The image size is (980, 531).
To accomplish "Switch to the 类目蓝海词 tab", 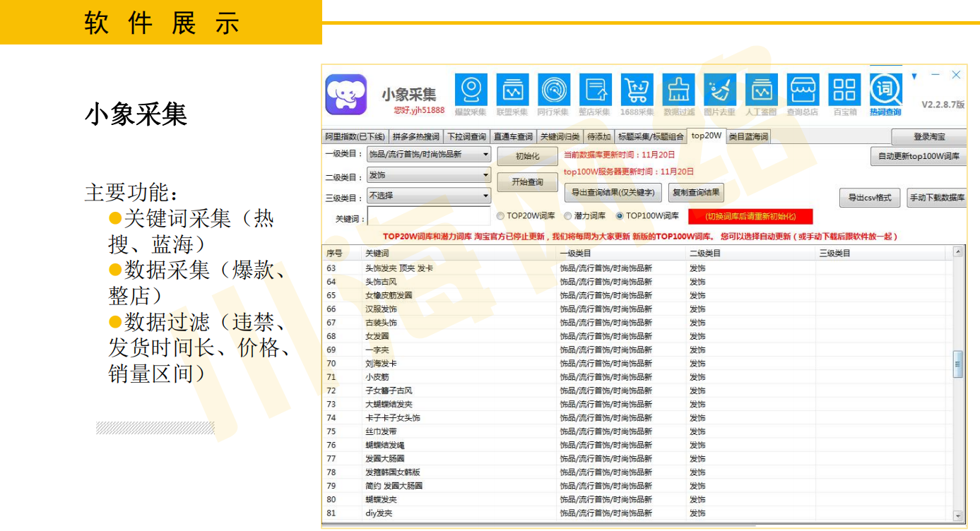I will pos(748,137).
